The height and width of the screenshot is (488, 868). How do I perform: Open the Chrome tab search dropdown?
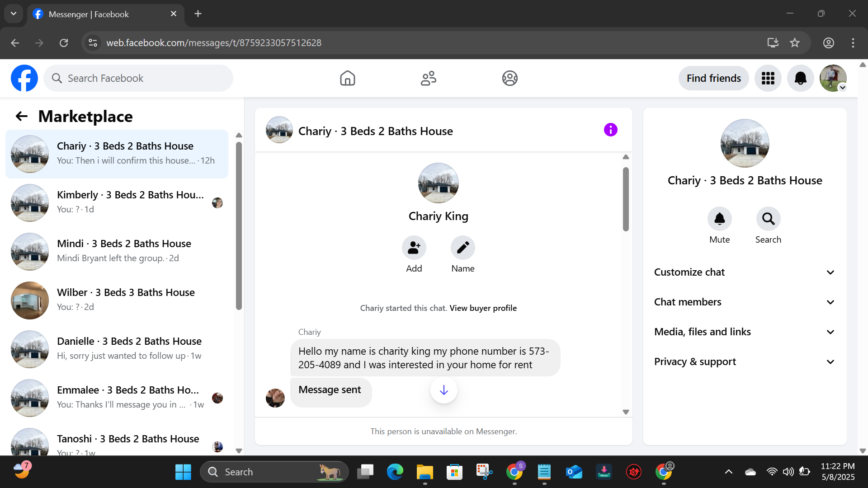14,14
